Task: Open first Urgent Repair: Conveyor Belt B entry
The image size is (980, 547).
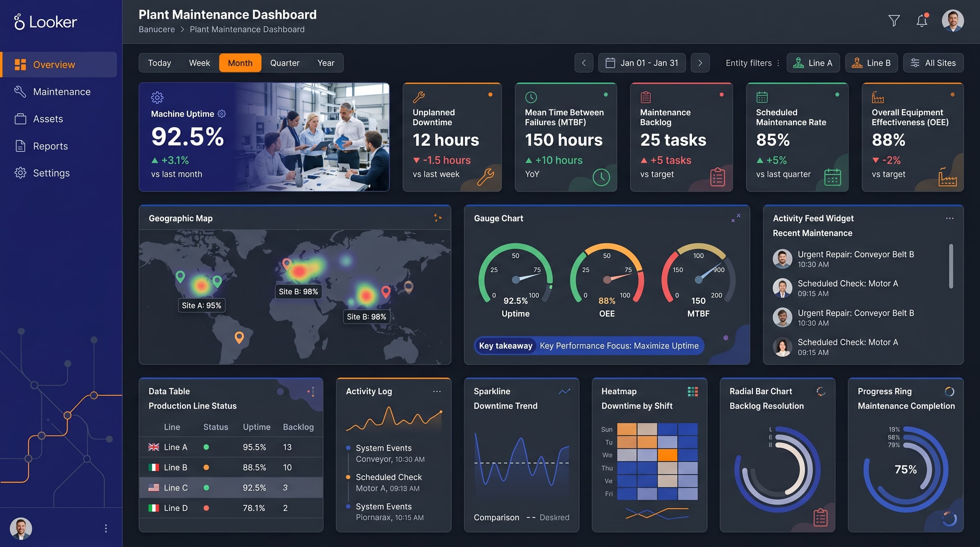Action: pos(855,259)
